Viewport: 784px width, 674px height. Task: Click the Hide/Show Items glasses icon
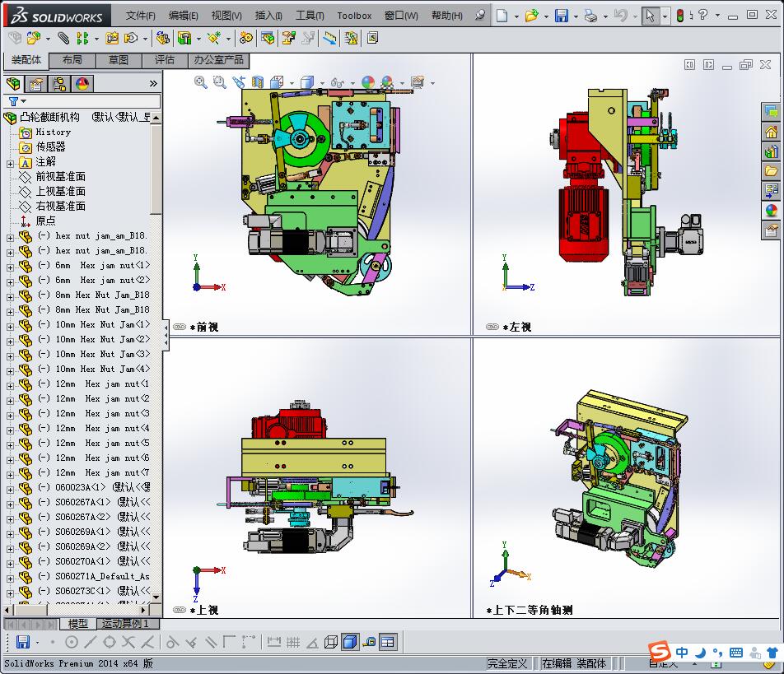pos(337,82)
